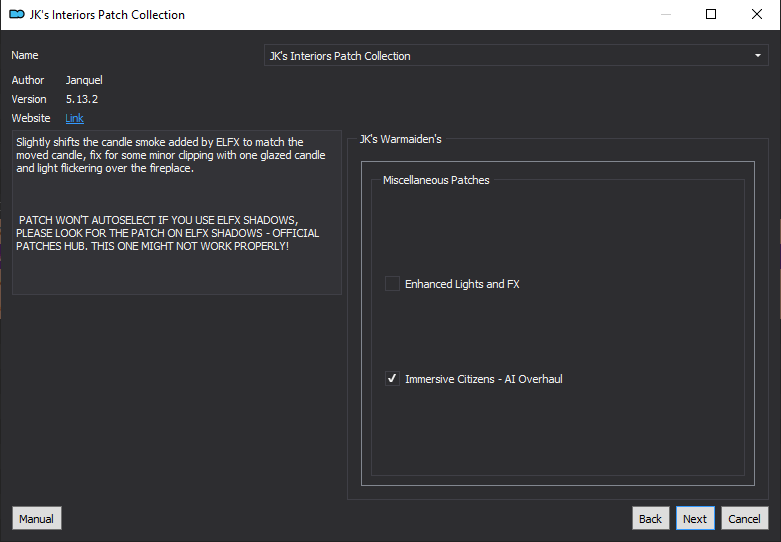781x542 pixels.
Task: Close the installer window with the X
Action: 757,14
